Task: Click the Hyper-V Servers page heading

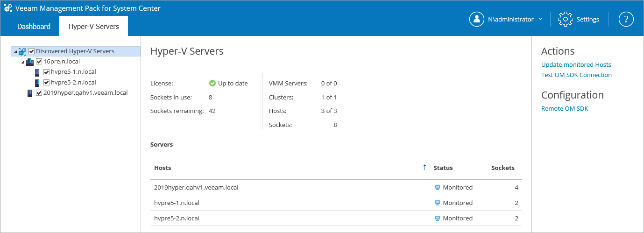Action: 187,51
